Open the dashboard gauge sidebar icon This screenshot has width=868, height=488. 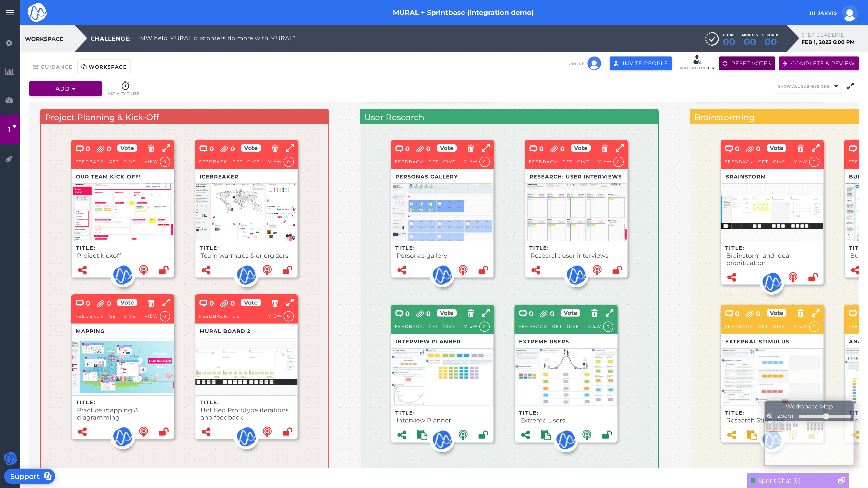9,100
